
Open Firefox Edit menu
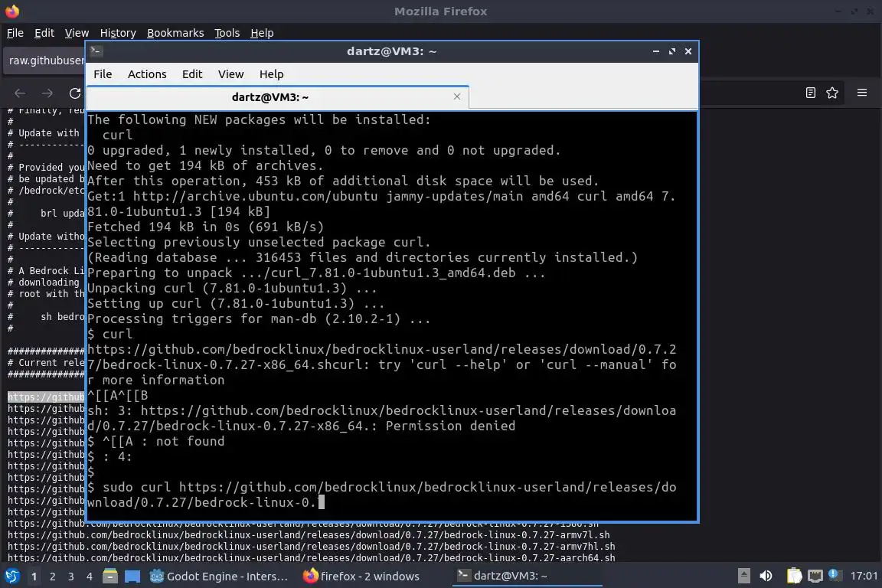pyautogui.click(x=44, y=33)
